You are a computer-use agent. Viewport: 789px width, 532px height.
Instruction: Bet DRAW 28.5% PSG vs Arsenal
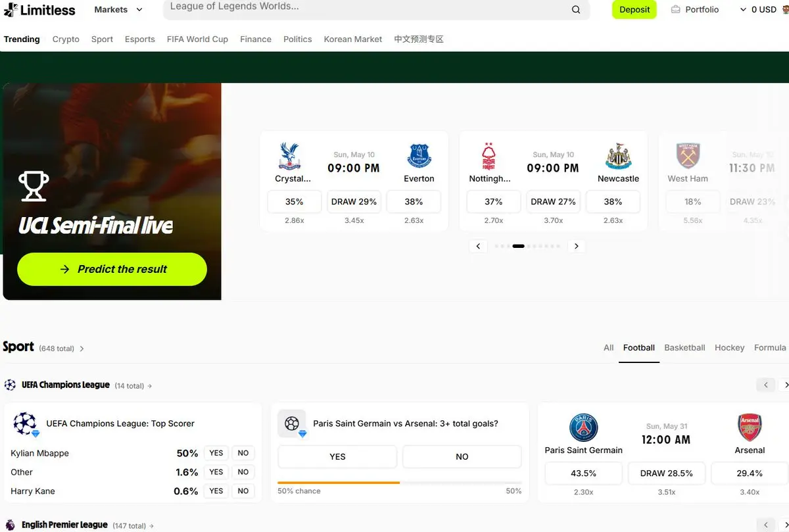(667, 473)
